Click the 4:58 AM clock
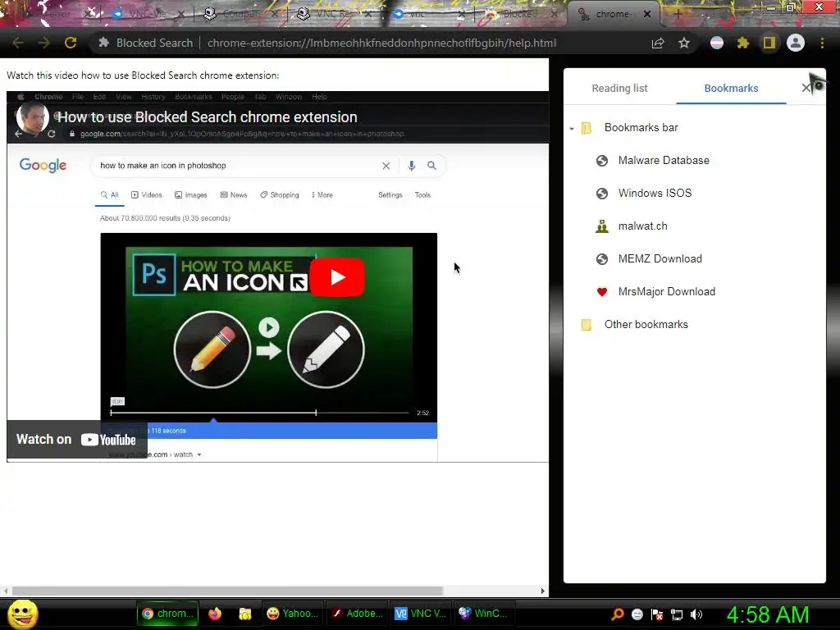Screen dimensions: 840x630 (x=768, y=614)
